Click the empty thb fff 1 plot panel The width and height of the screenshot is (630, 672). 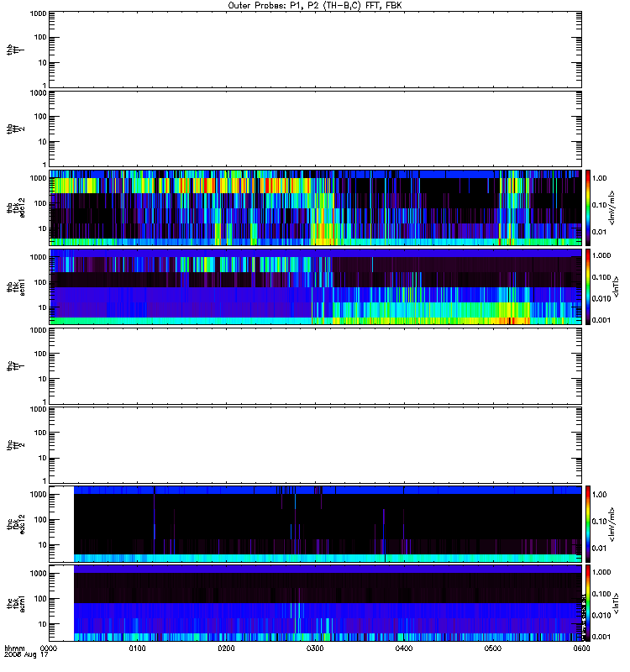[316, 50]
